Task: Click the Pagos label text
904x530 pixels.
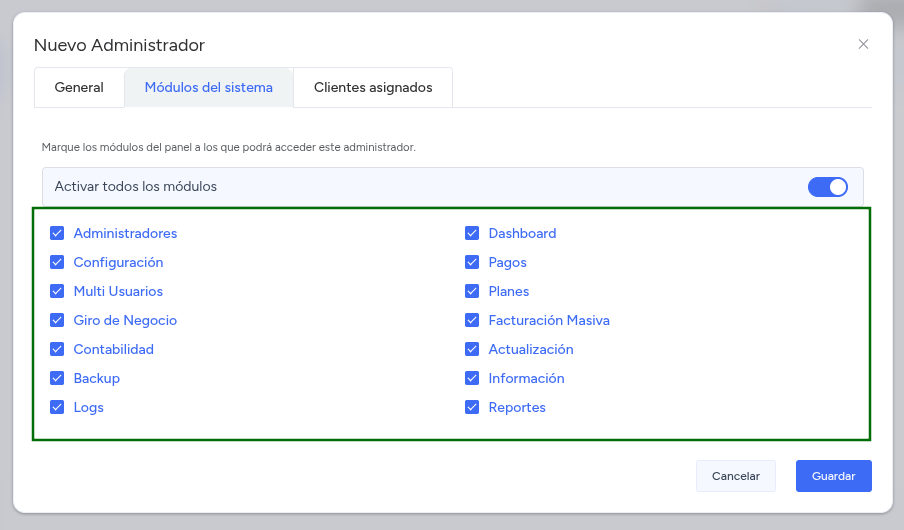Action: [x=507, y=262]
